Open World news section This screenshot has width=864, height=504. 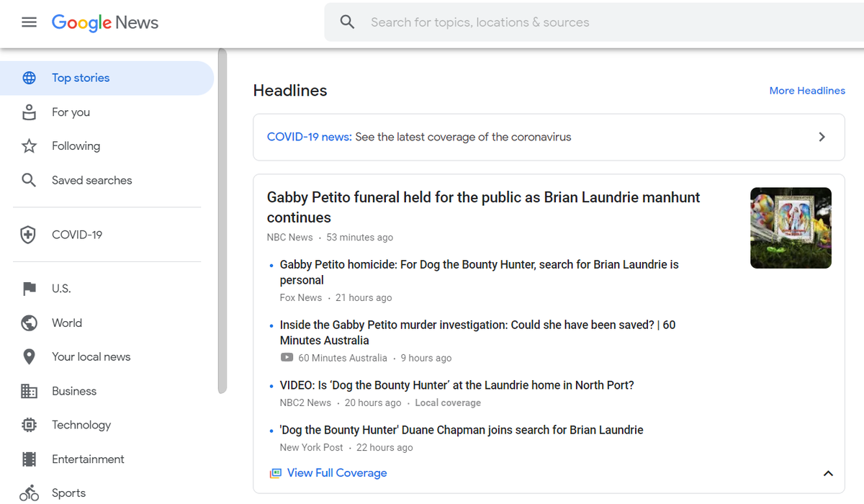pos(107,323)
